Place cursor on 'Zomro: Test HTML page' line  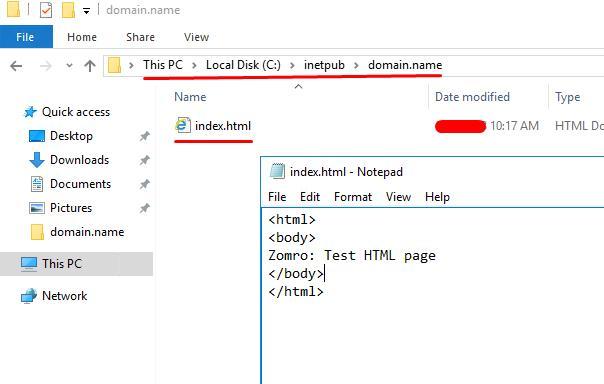(x=352, y=255)
